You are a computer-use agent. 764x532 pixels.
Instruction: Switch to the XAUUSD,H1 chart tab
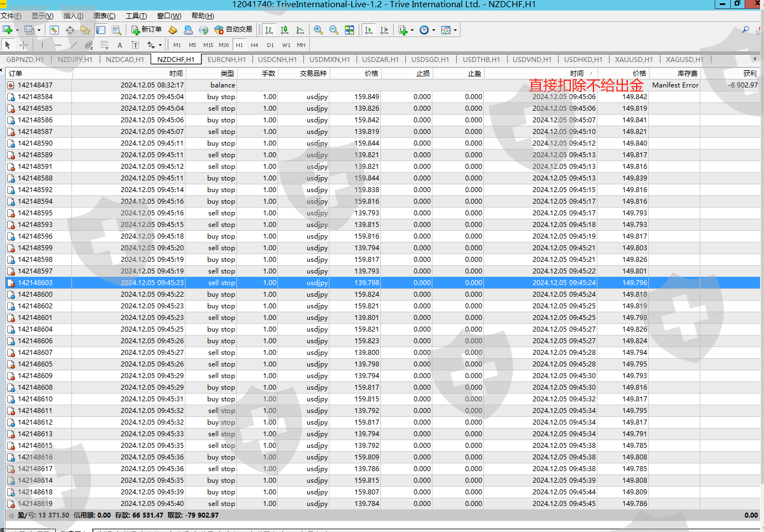[x=633, y=59]
